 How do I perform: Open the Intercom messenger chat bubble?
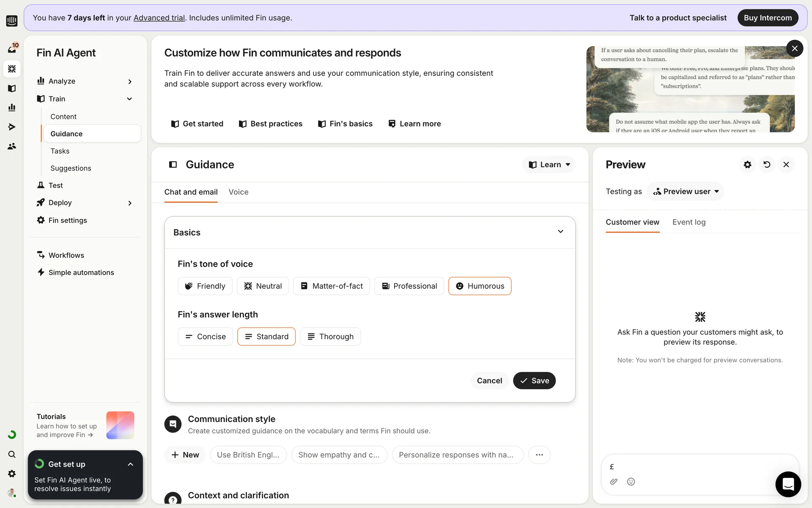click(x=788, y=484)
